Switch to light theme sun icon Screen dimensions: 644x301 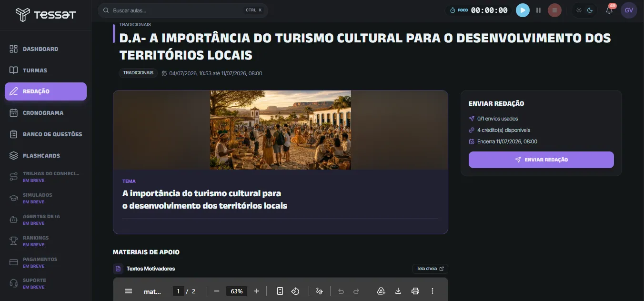coord(579,10)
